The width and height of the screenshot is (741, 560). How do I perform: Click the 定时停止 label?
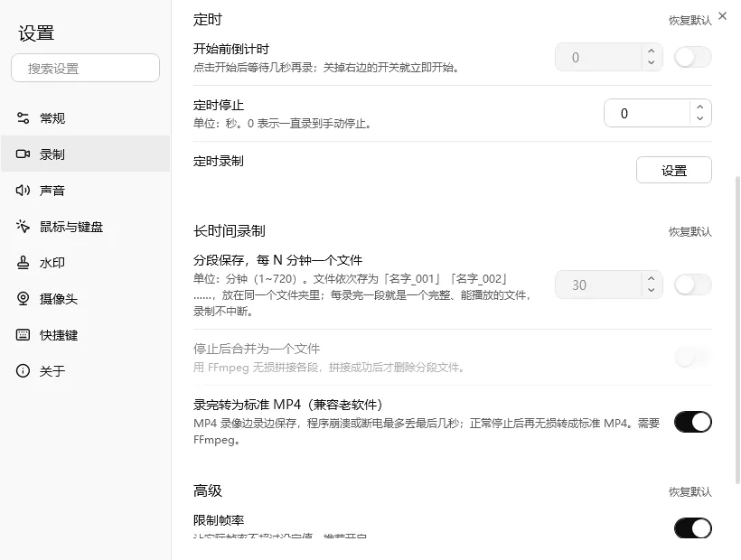(x=219, y=105)
